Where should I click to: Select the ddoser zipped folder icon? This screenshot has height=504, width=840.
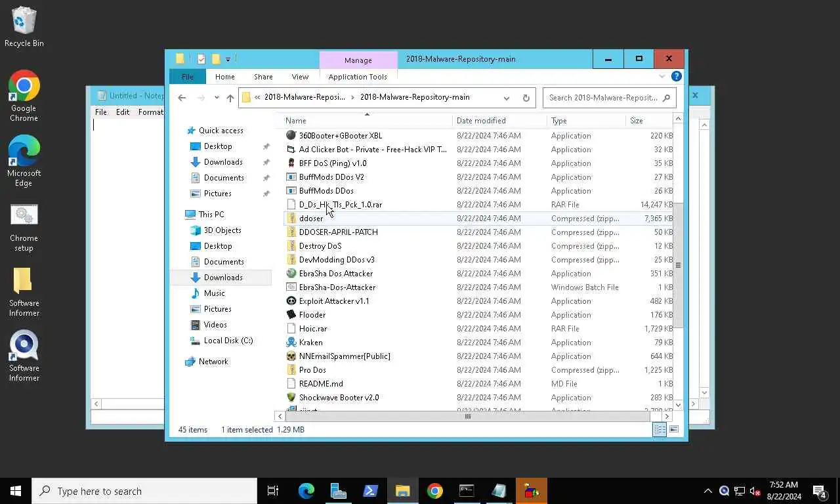(291, 218)
